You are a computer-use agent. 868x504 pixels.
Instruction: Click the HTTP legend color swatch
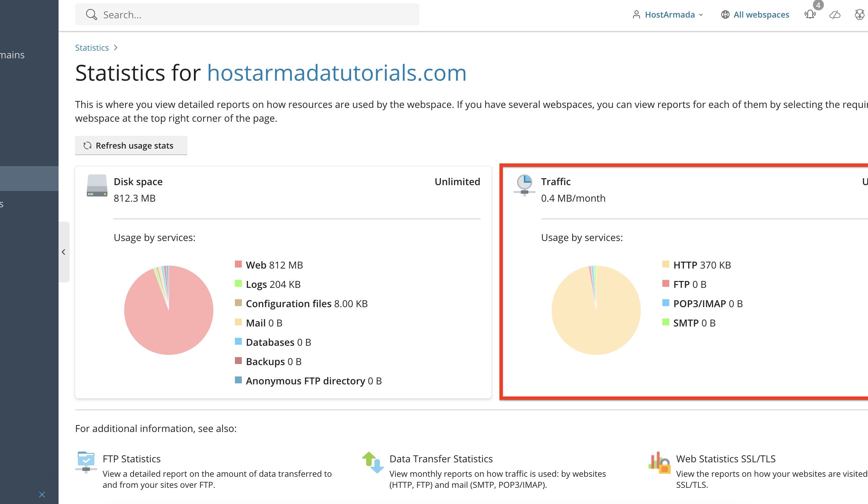666,264
